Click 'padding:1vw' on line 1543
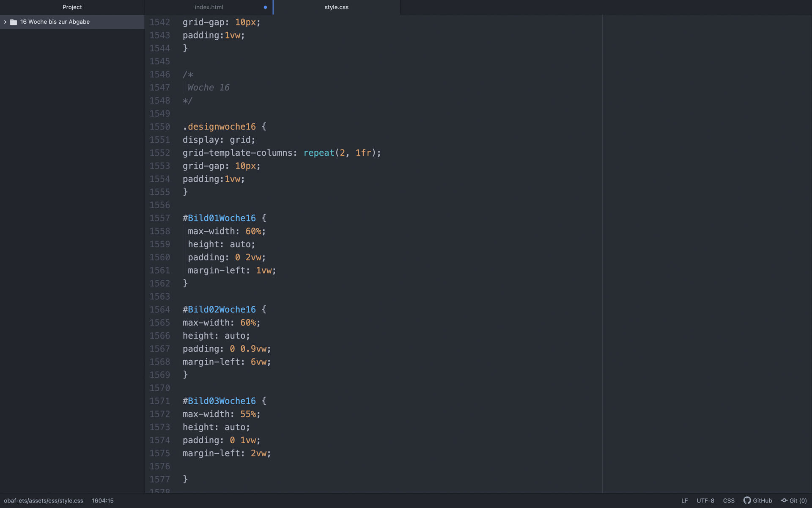Image resolution: width=812 pixels, height=508 pixels. click(x=214, y=35)
